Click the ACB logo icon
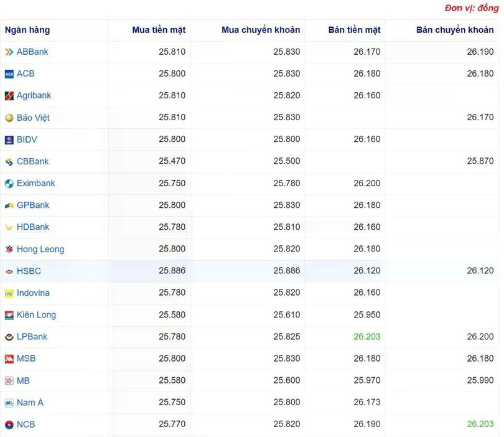 (9, 74)
